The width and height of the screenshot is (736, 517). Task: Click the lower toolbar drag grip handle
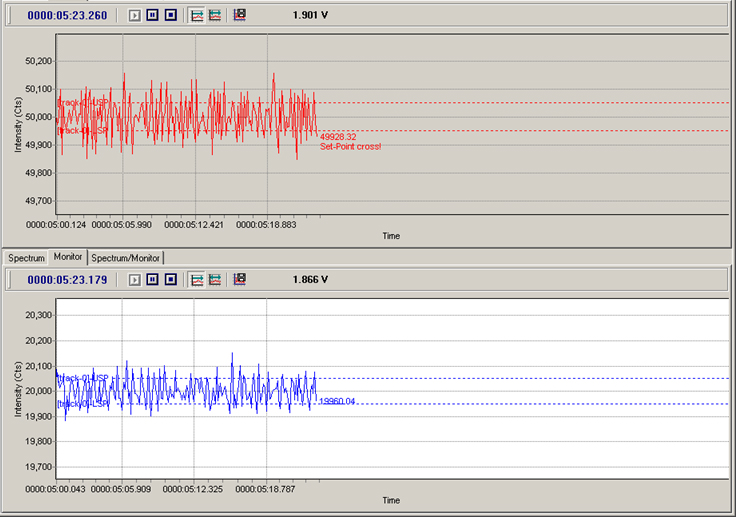point(9,280)
